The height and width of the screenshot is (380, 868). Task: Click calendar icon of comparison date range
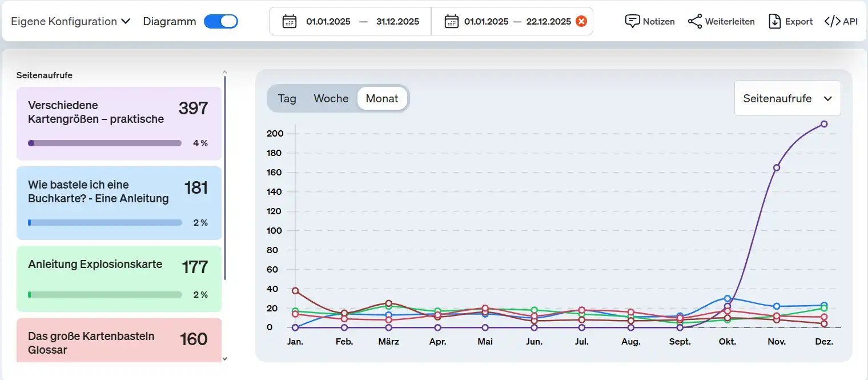pyautogui.click(x=451, y=22)
